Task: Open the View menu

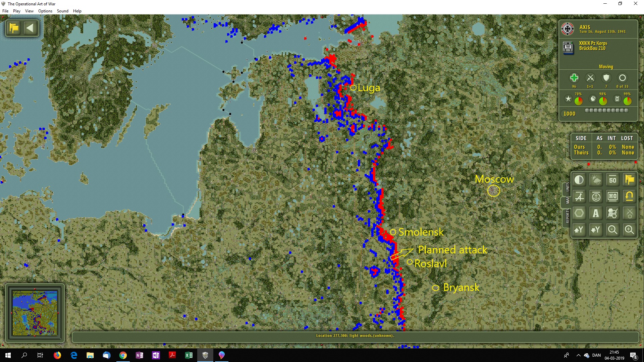Action: pos(29,11)
